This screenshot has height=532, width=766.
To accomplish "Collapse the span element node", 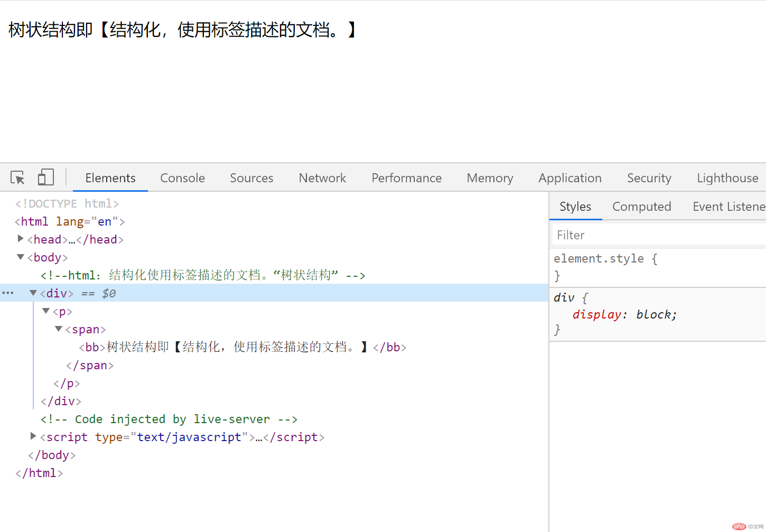I will 59,329.
